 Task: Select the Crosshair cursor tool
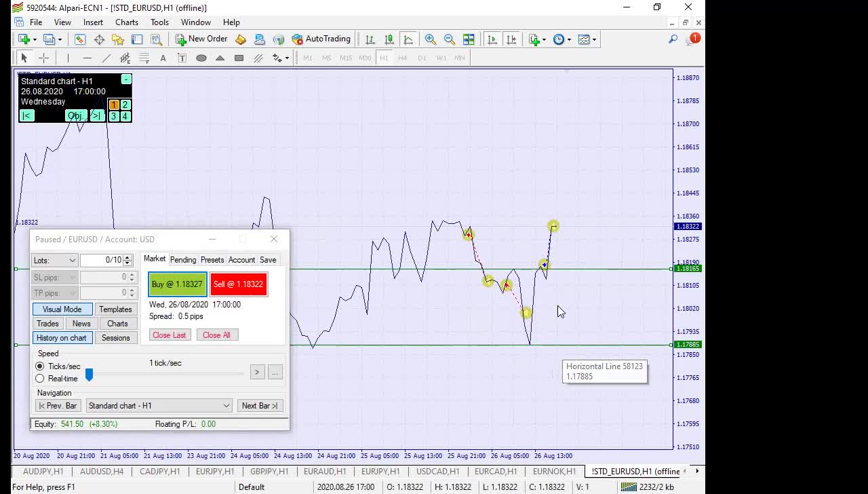[43, 58]
